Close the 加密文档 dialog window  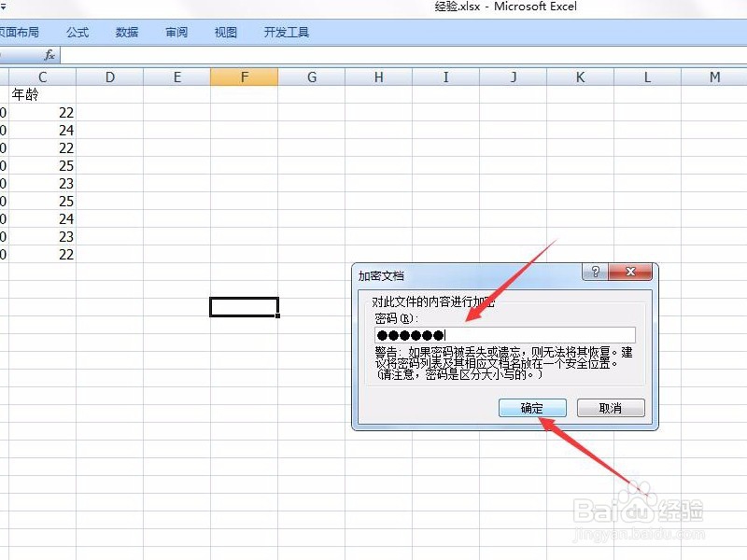pyautogui.click(x=631, y=272)
